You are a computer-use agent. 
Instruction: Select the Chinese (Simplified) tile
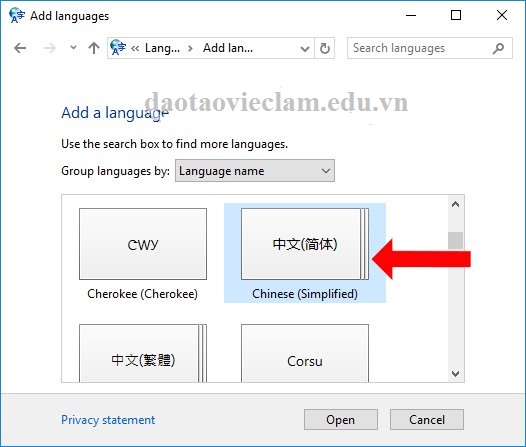[305, 253]
